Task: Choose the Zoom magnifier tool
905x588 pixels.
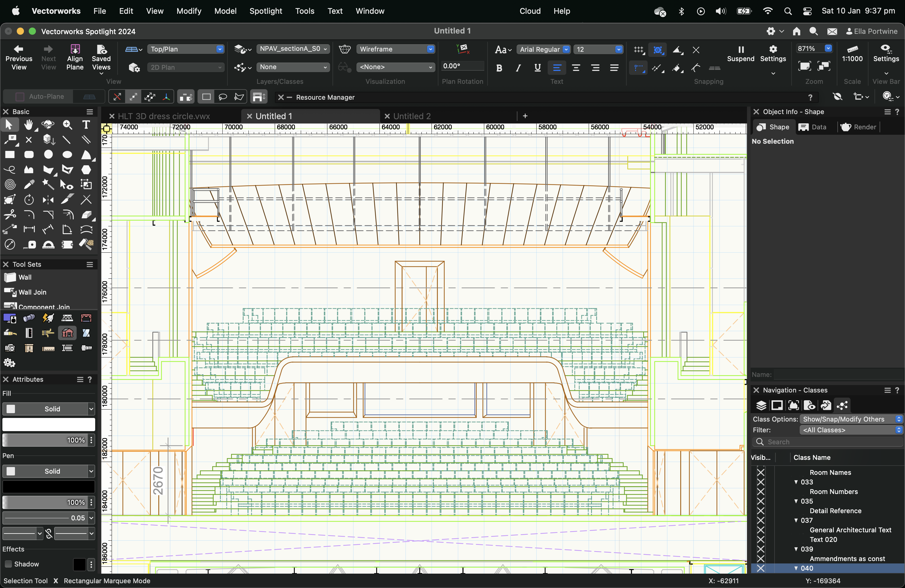Action: coord(67,125)
